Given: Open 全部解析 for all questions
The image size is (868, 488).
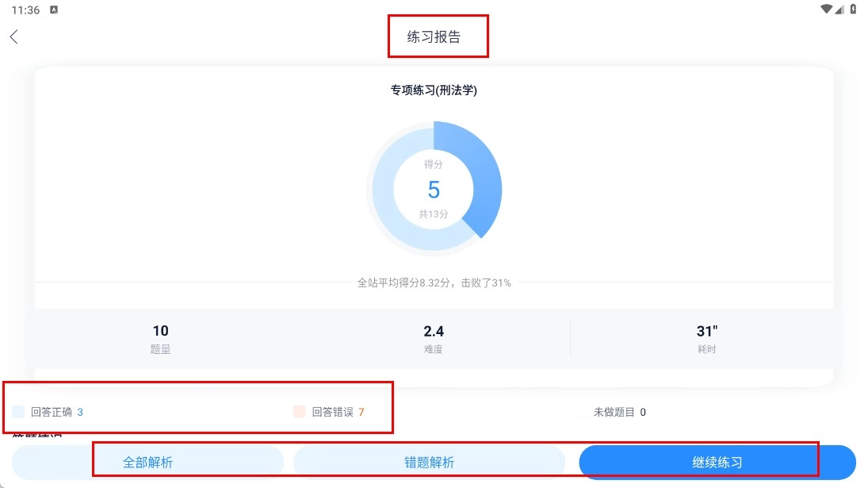Looking at the screenshot, I should coord(147,463).
